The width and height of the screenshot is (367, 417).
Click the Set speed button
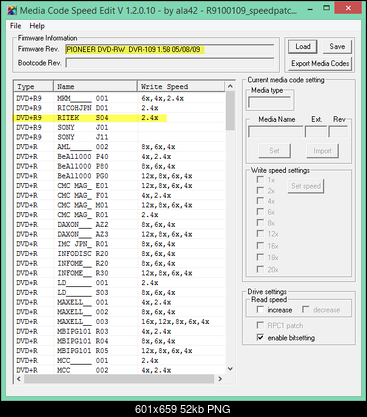(x=306, y=186)
